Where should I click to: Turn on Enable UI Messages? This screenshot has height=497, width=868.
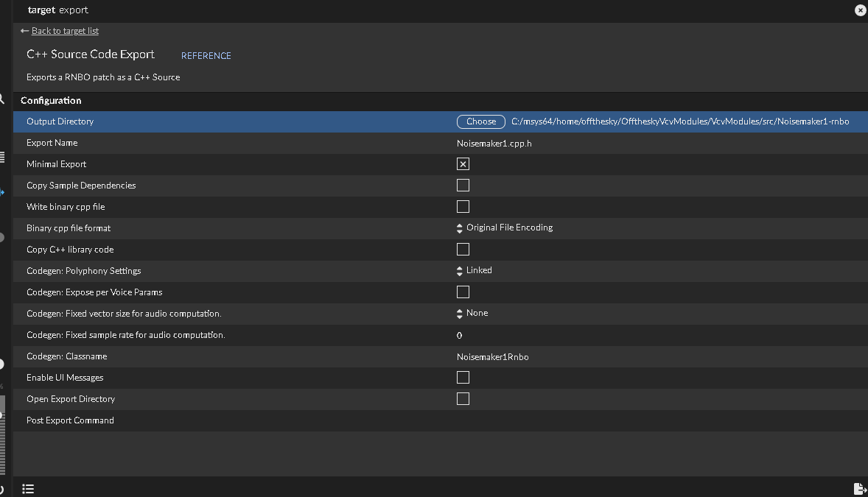tap(463, 378)
